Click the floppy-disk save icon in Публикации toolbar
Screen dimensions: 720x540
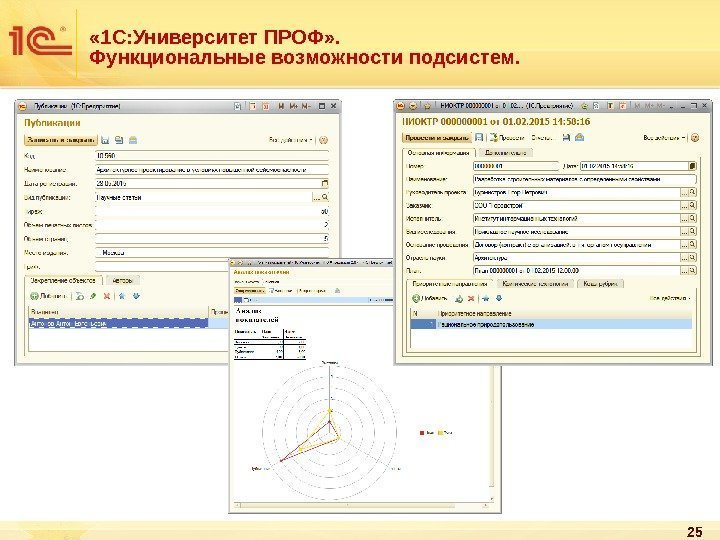point(105,140)
